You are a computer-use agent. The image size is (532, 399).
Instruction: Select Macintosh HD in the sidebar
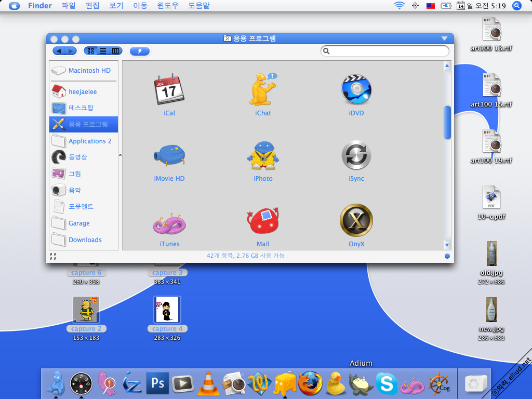pos(84,70)
